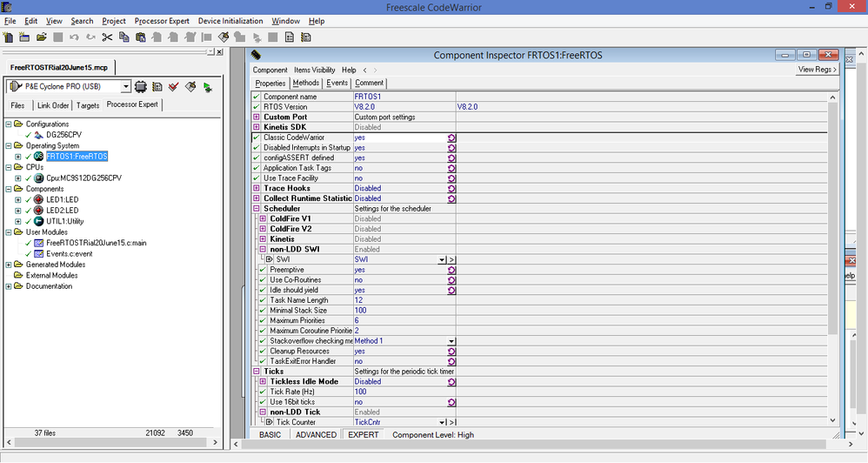Screen dimensions: 868x463
Task: Switch to the Events tab
Action: tap(337, 83)
